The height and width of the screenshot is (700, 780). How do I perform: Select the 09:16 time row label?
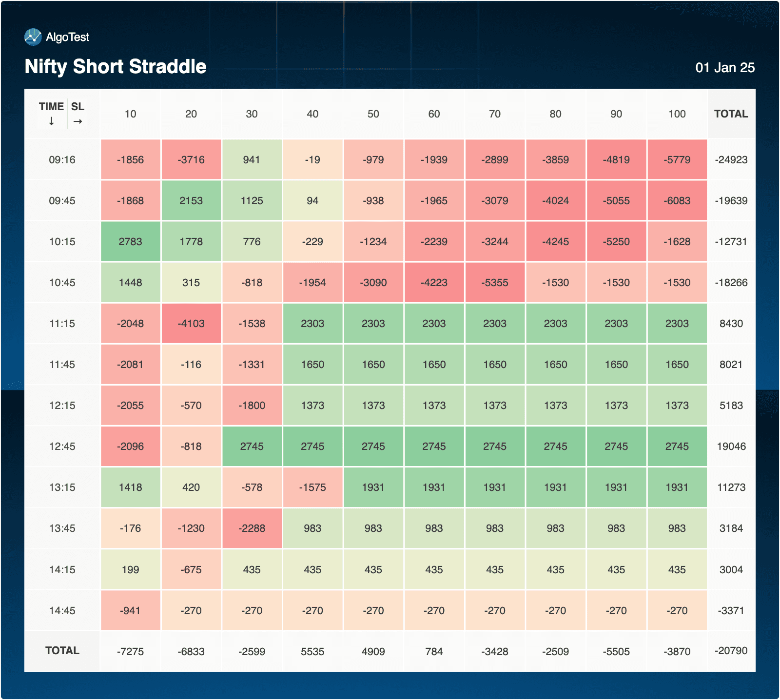point(62,160)
